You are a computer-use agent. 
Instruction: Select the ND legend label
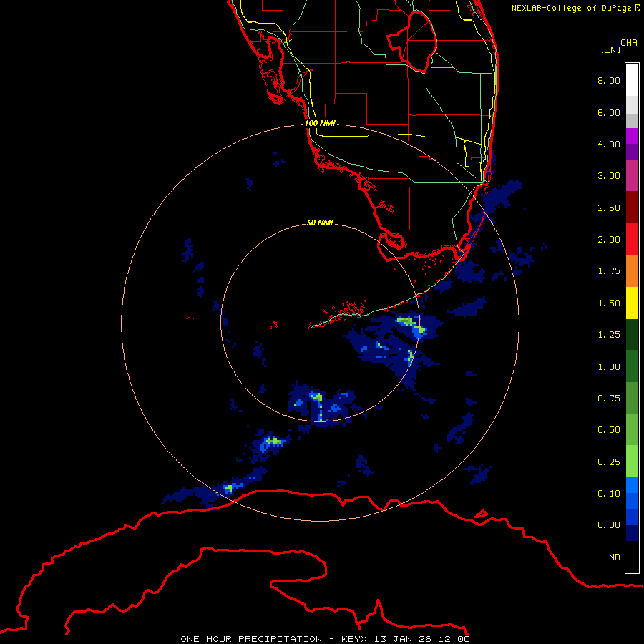(x=615, y=557)
